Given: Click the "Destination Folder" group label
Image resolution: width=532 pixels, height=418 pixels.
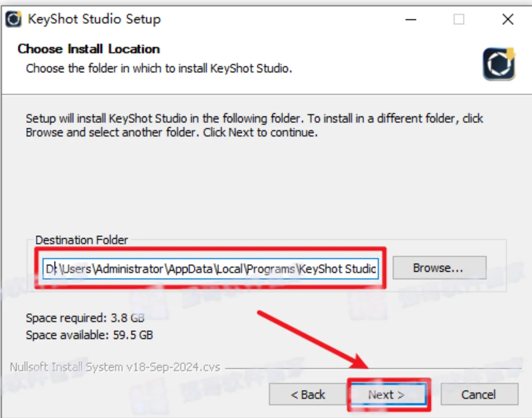Looking at the screenshot, I should click(x=82, y=240).
